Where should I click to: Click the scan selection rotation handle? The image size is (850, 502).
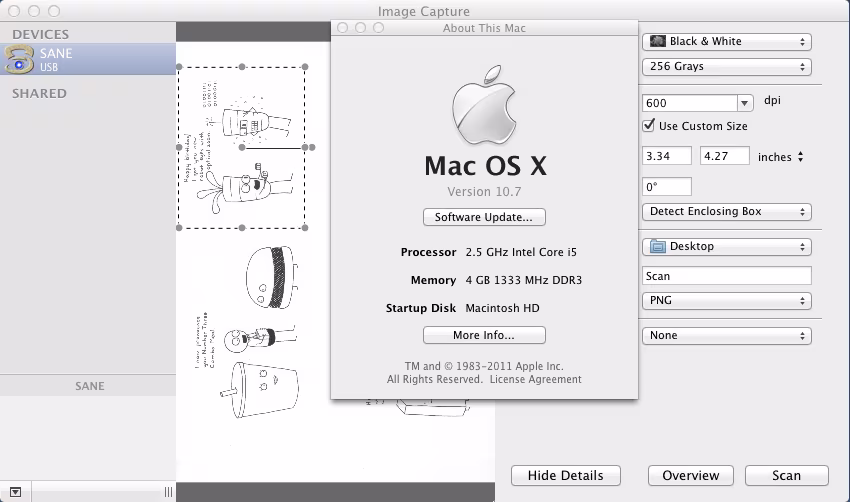click(312, 147)
